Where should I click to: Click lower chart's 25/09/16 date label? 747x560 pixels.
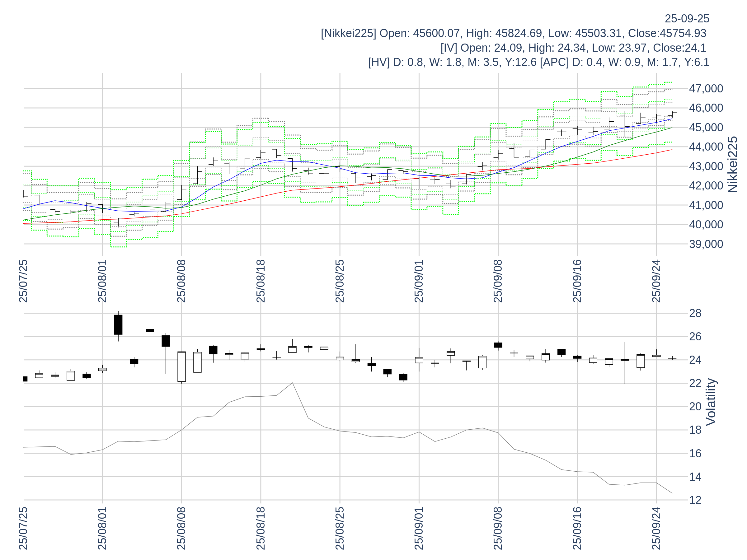click(x=577, y=528)
